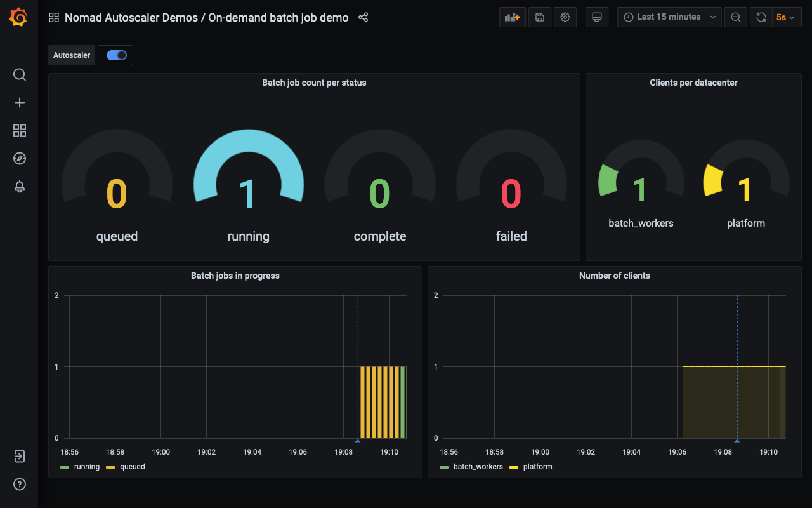812x508 pixels.
Task: Open the Grafana home logo
Action: pos(18,18)
